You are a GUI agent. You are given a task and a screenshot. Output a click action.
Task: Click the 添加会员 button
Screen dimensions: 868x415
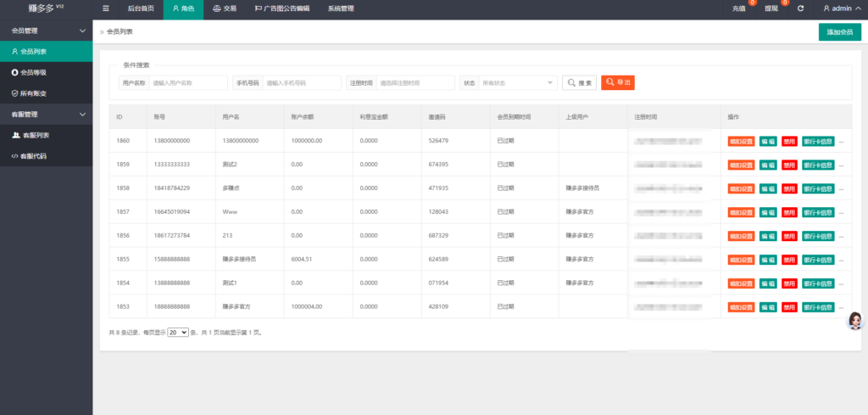(x=839, y=32)
